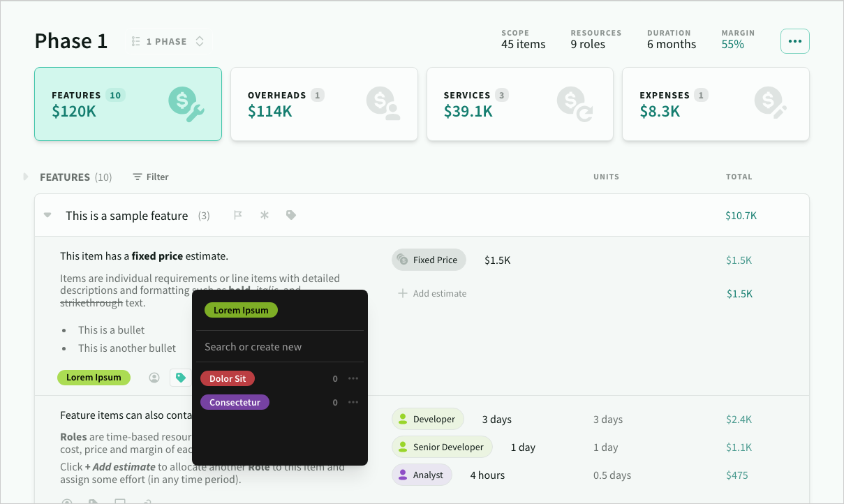Open the three-dot menu in the top right
The height and width of the screenshot is (504, 844).
[794, 41]
